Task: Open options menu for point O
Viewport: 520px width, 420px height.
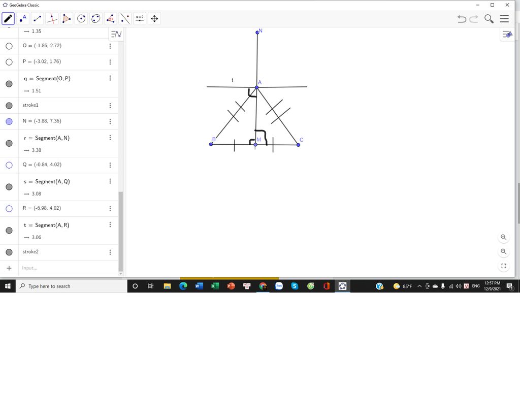Action: 110,46
